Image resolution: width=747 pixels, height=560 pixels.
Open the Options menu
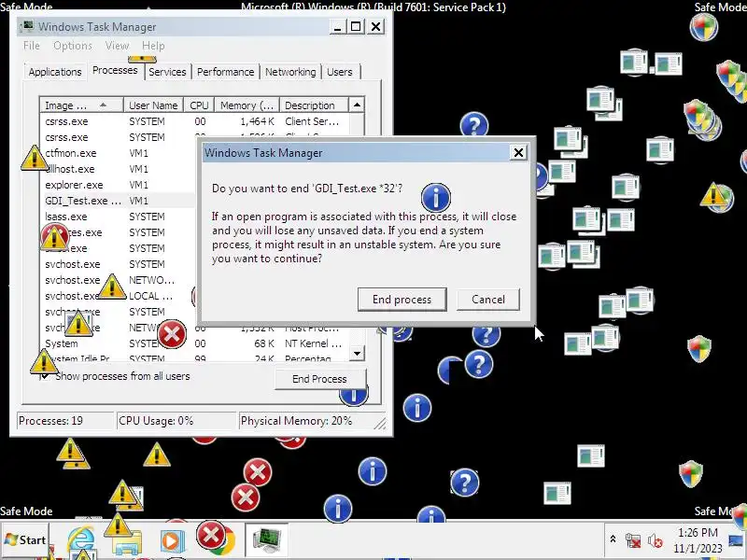click(x=73, y=46)
